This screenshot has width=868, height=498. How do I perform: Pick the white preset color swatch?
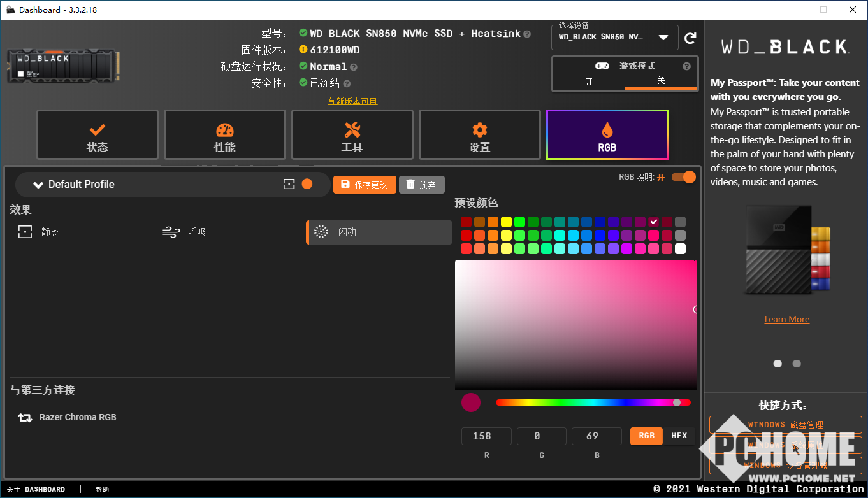[681, 248]
